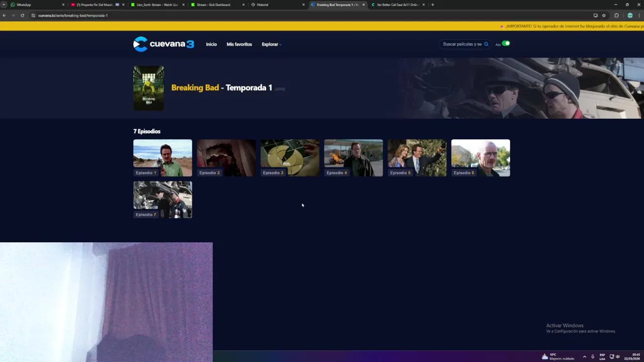This screenshot has width=644, height=362.
Task: Switch to Stream - Kick Dashboard tab
Action: click(x=216, y=5)
